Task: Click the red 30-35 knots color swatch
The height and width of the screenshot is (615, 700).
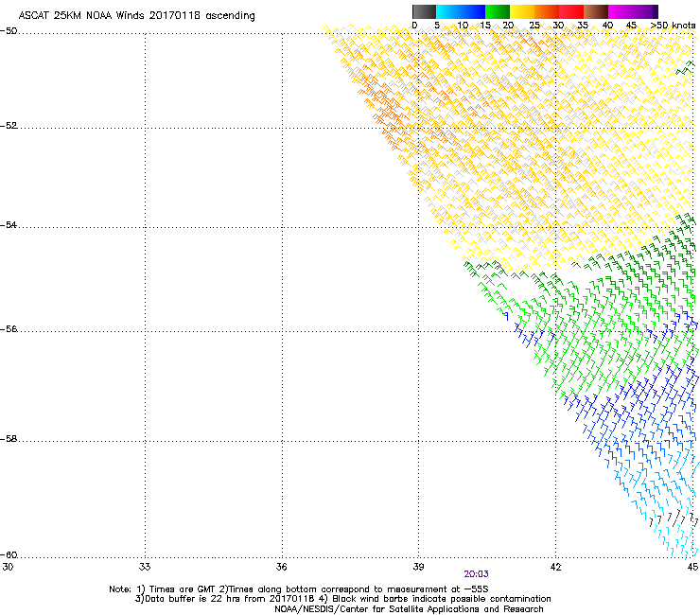Action: (571, 11)
